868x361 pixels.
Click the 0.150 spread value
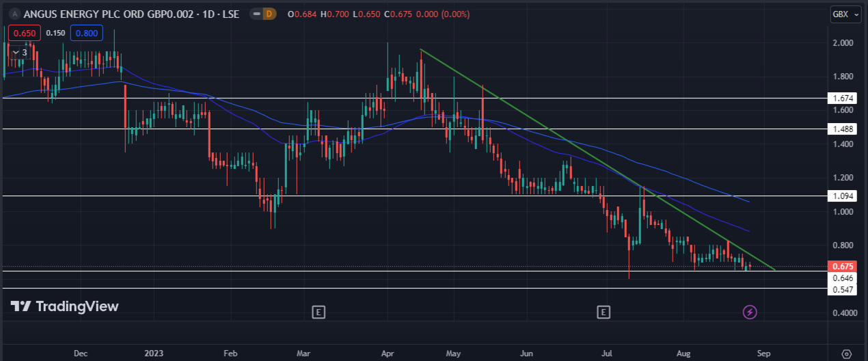click(x=55, y=33)
